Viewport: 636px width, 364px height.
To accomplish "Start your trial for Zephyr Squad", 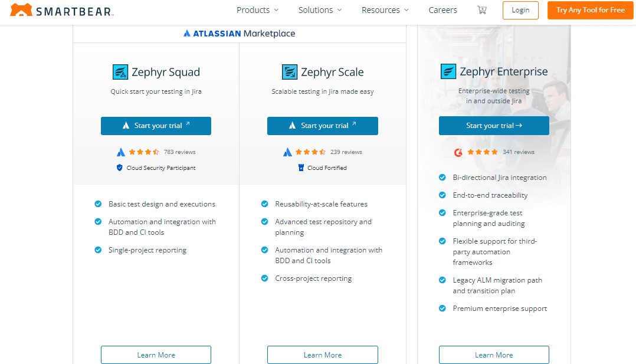I will coord(156,126).
